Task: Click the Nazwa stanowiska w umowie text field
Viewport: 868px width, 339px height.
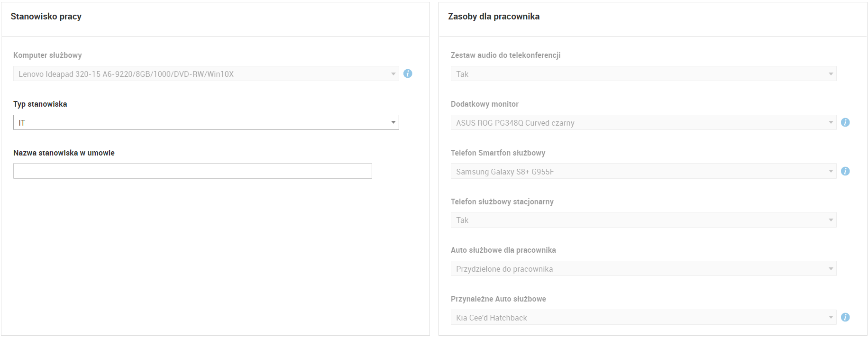Action: tap(192, 171)
